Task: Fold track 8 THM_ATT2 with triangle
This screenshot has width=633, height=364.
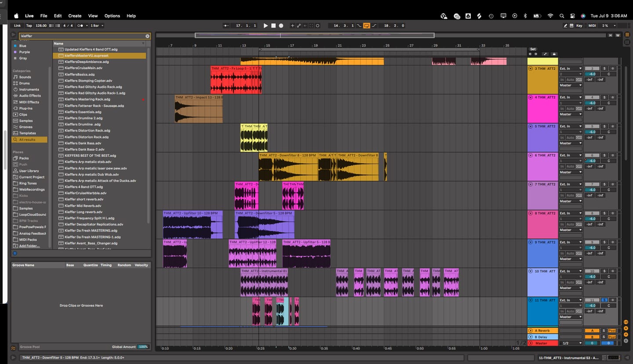Action: [531, 213]
